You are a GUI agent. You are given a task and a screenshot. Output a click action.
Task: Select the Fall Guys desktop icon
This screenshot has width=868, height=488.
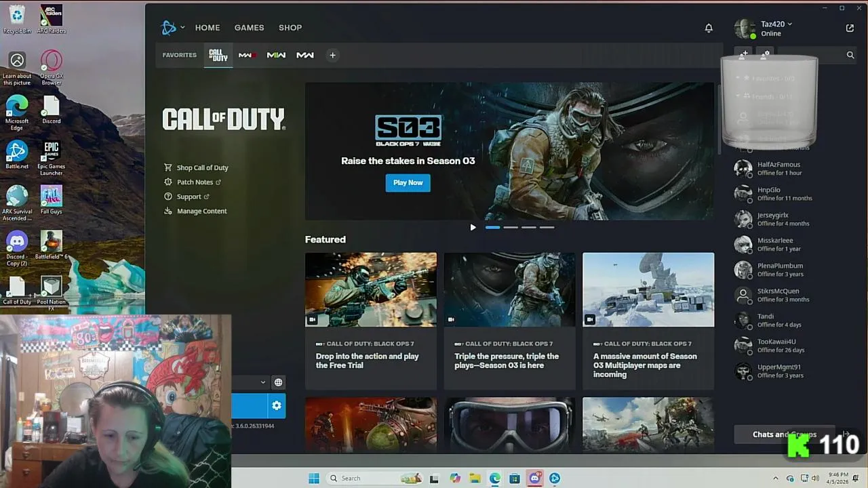[x=52, y=200]
